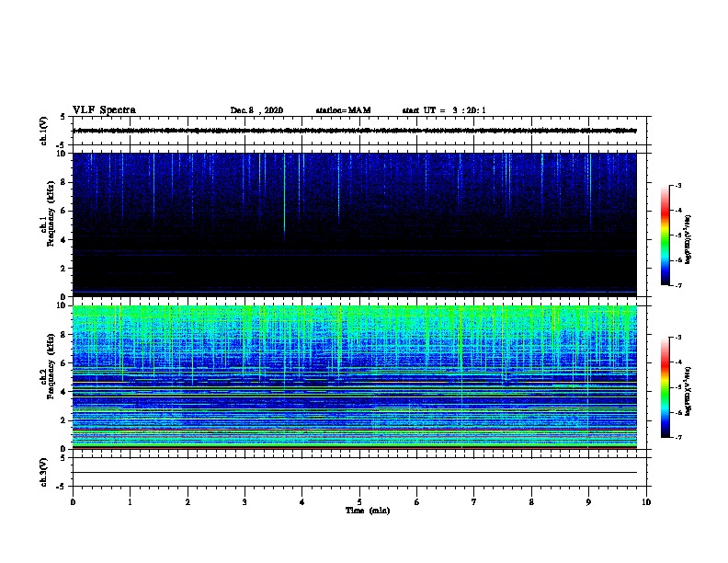728x563 pixels.
Task: Click the ch.3 flat voltage line
Action: pyautogui.click(x=355, y=473)
